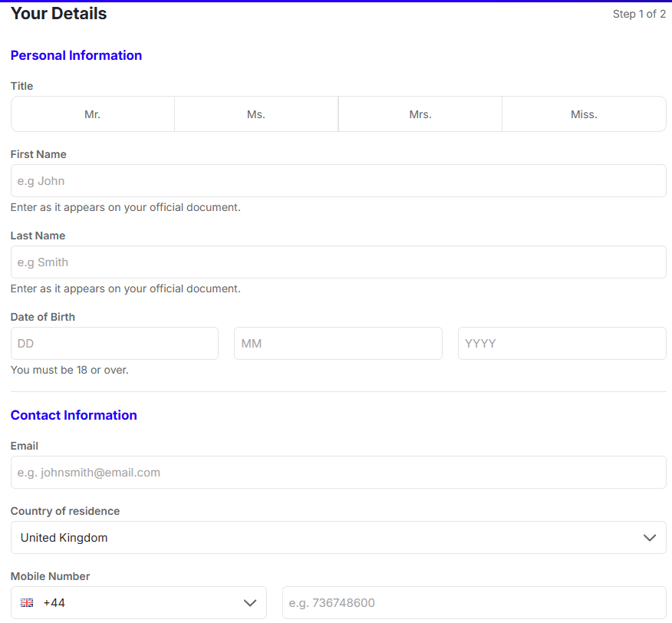Screen dimensions: 672x623
Task: Click the UK flag icon in code selector
Action: [27, 602]
